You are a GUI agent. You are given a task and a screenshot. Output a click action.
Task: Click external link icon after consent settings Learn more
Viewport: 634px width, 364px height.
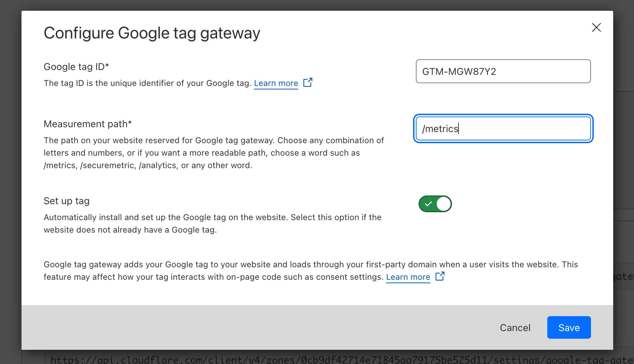440,276
